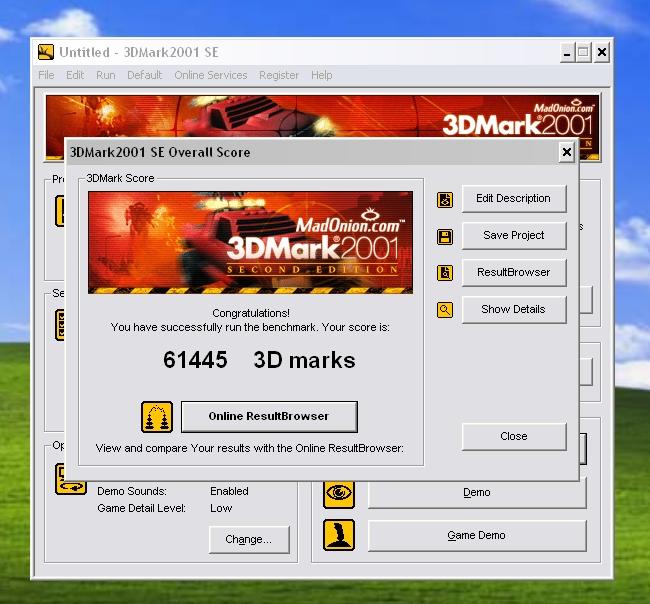This screenshot has height=604, width=650.
Task: Click the Edit Description document icon
Action: (x=445, y=200)
